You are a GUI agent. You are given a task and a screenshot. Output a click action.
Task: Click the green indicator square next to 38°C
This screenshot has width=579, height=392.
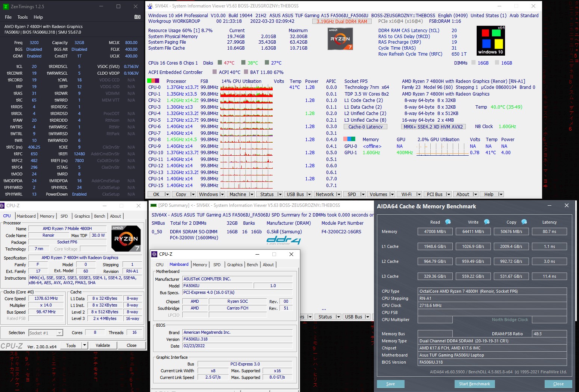pos(244,63)
